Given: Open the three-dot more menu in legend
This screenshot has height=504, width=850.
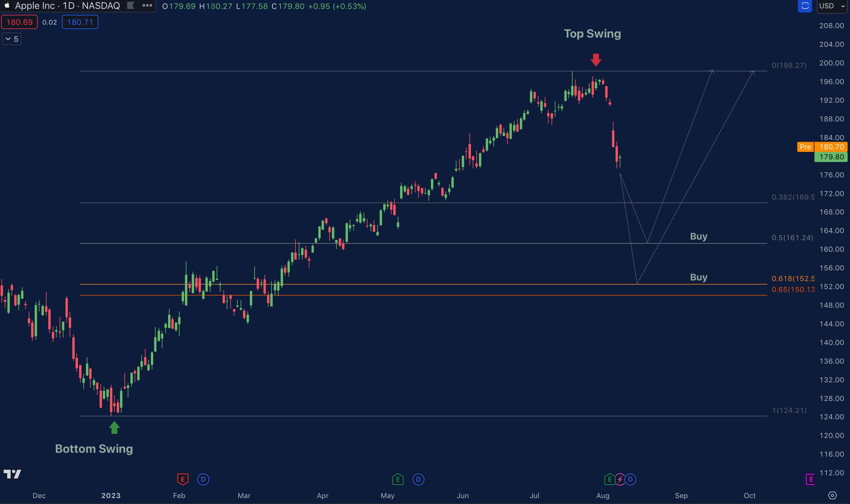Looking at the screenshot, I should click(x=147, y=5).
